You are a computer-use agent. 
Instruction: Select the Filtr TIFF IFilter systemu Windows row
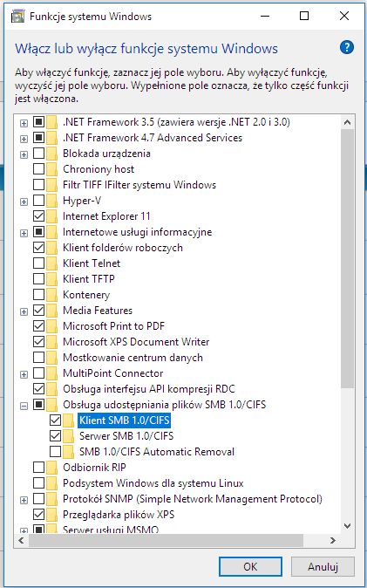click(x=139, y=185)
